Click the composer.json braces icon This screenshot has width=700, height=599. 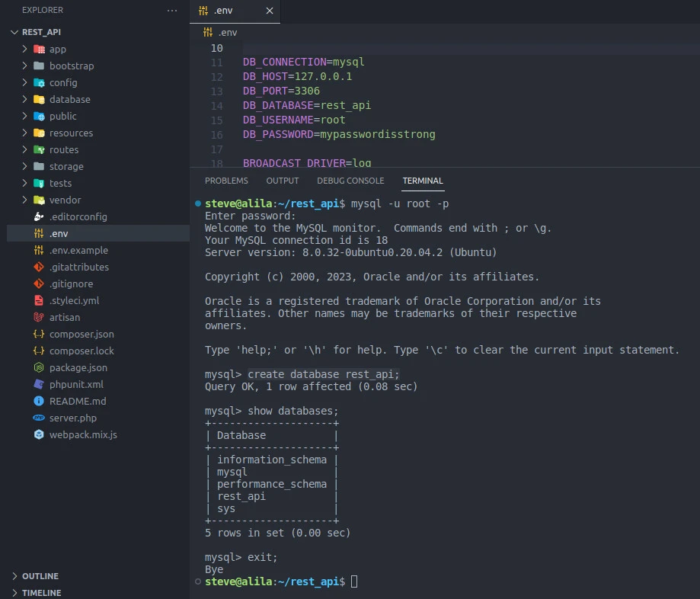(39, 334)
